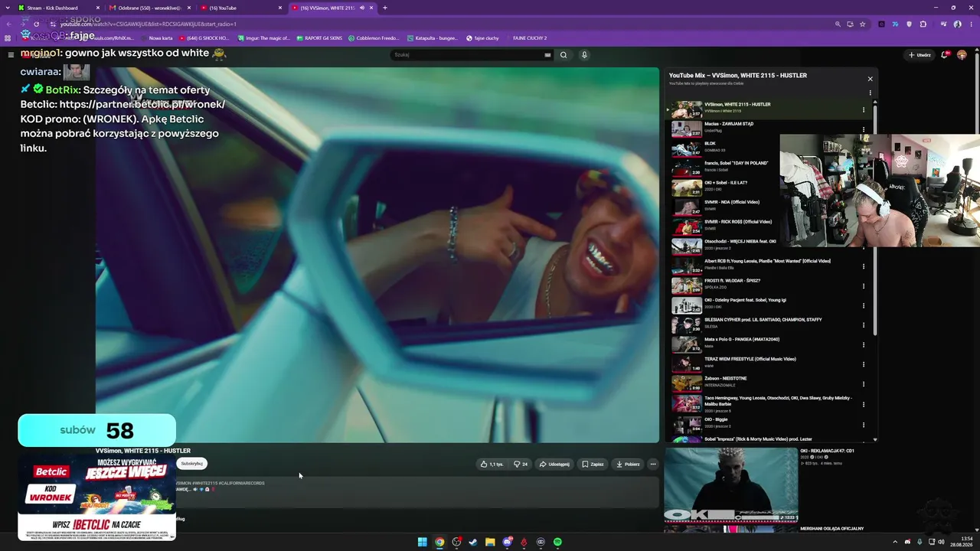The width and height of the screenshot is (980, 551).
Task: Open options for Żabson - NIEISTOTNE
Action: [x=864, y=384]
